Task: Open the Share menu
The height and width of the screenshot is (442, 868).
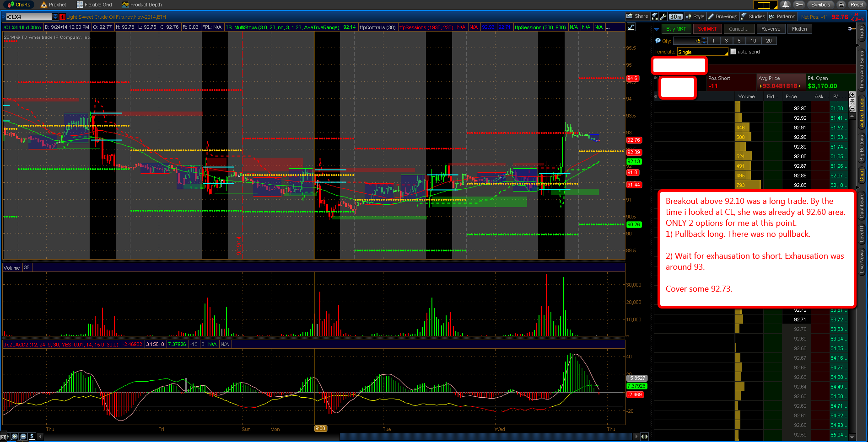Action: (x=637, y=16)
